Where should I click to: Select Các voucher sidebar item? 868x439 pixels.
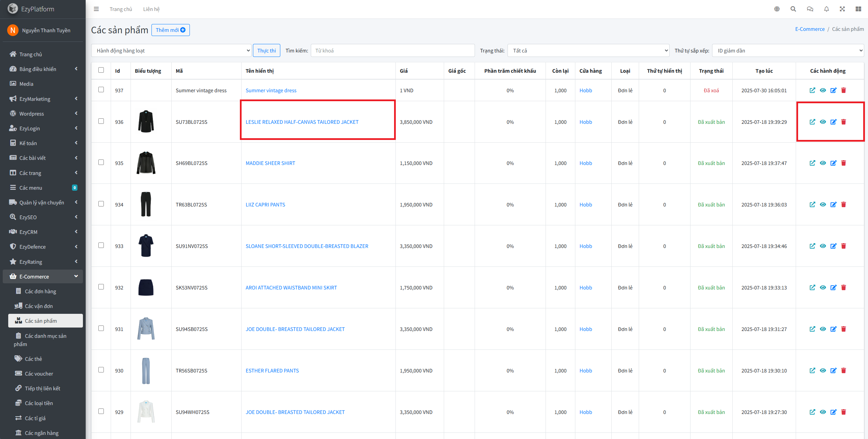point(39,374)
